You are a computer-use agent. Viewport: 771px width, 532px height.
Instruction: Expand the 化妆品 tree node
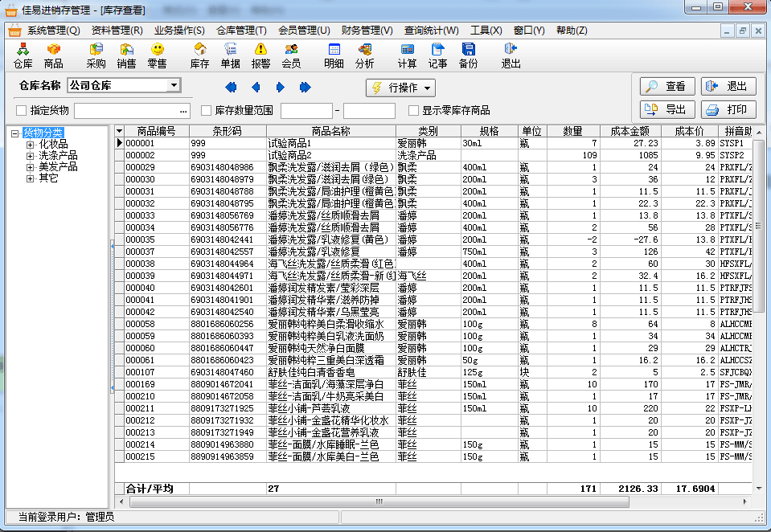(31, 145)
